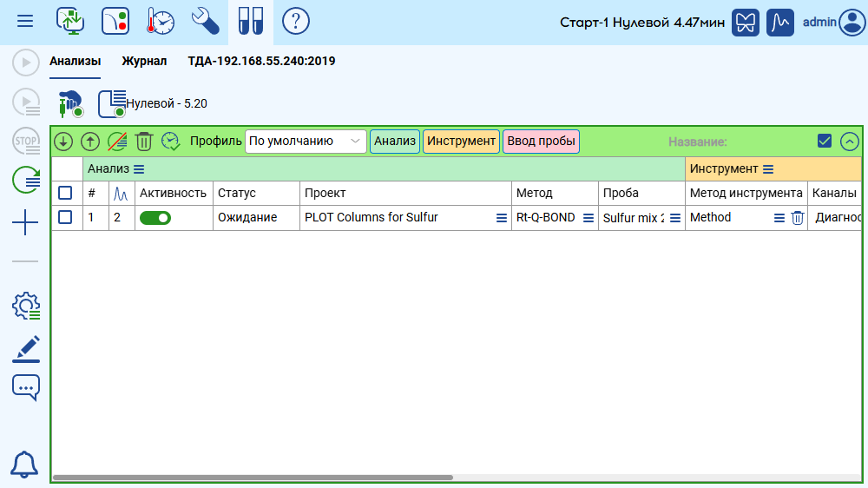The width and height of the screenshot is (868, 488).
Task: Open the hamburger main menu
Action: coord(26,21)
